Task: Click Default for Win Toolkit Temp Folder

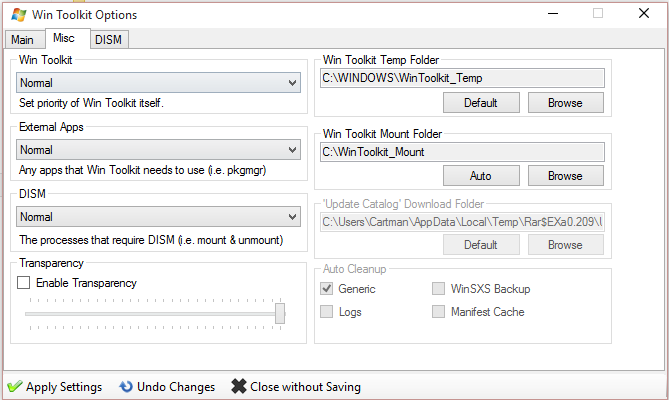Action: point(481,103)
